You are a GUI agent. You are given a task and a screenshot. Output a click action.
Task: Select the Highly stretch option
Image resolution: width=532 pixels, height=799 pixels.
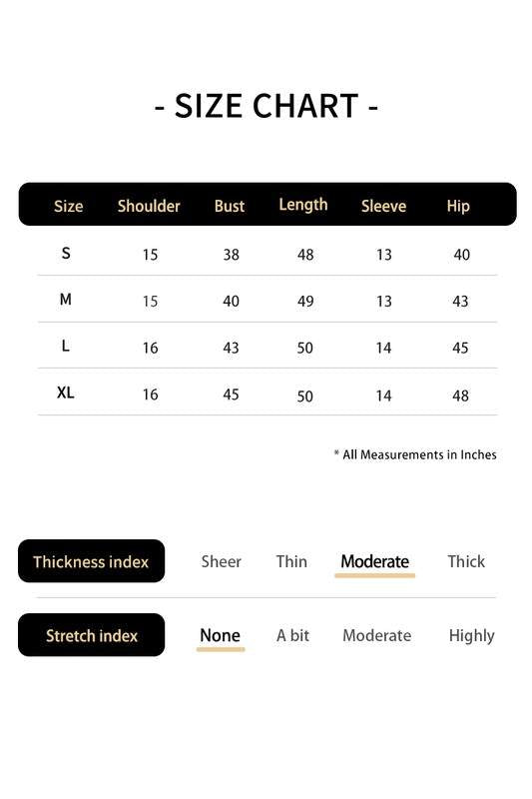tap(471, 636)
